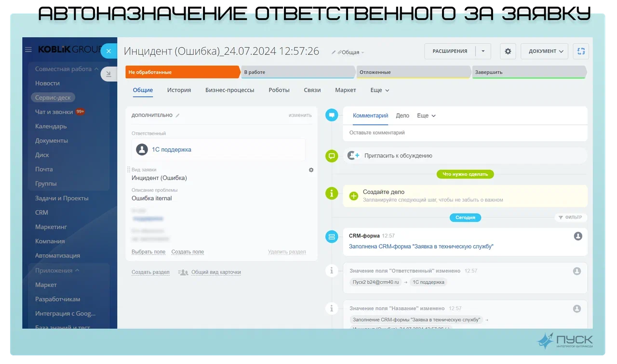Click the fullscreen expand icon in the top right
Viewport: 617px width, 364px height.
tap(581, 51)
